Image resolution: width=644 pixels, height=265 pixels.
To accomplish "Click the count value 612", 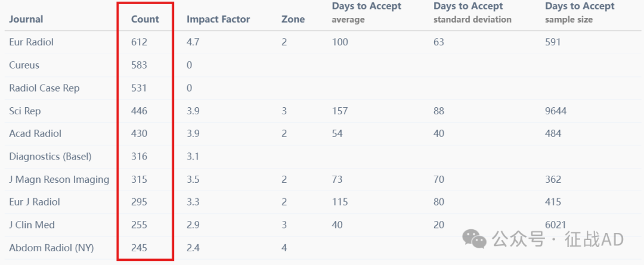I will point(139,42).
